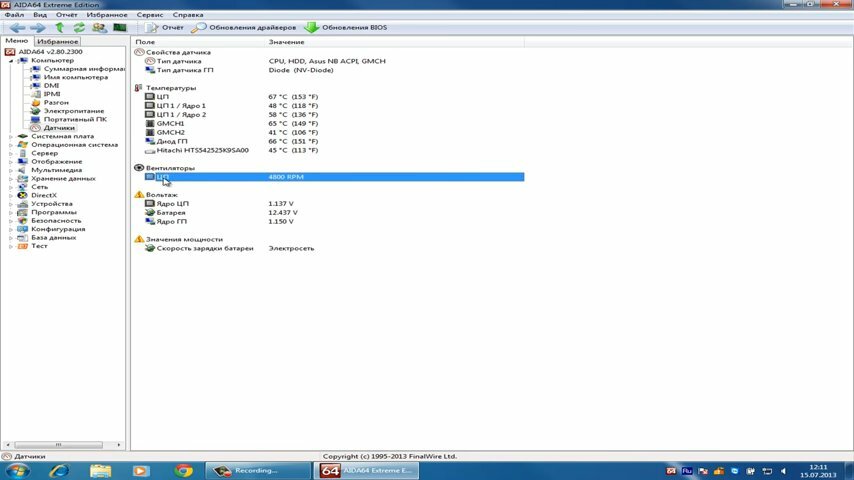This screenshot has height=480, width=854.
Task: Open Google Chrome from the taskbar
Action: (184, 471)
